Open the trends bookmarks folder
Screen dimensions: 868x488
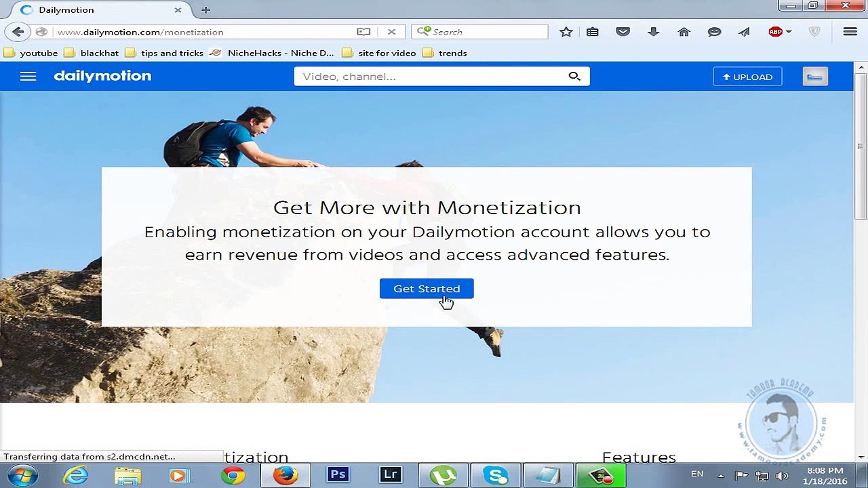click(x=445, y=53)
